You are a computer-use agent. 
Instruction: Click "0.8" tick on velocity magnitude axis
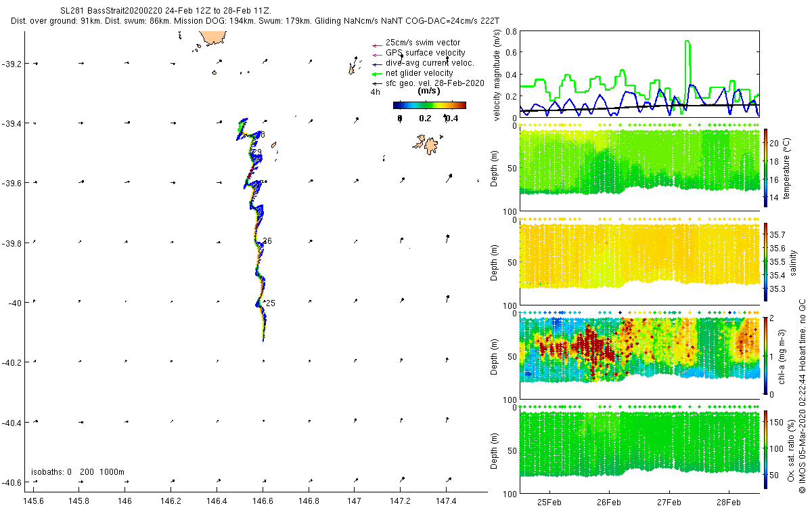pyautogui.click(x=512, y=32)
